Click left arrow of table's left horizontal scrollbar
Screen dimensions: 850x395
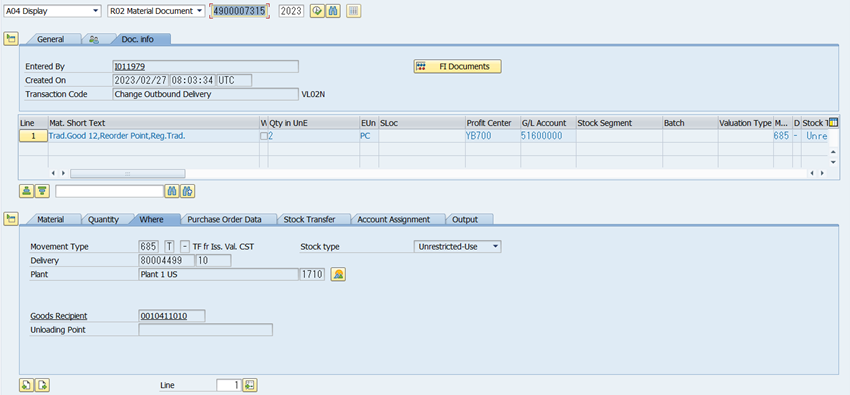[53, 173]
